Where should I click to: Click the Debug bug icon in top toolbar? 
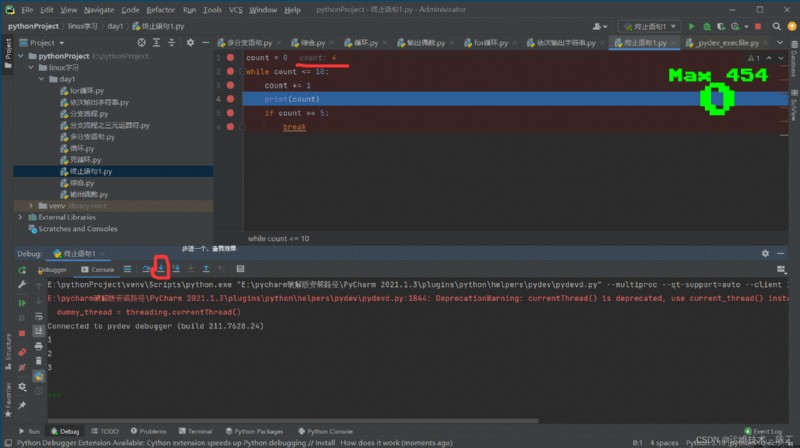[x=707, y=27]
